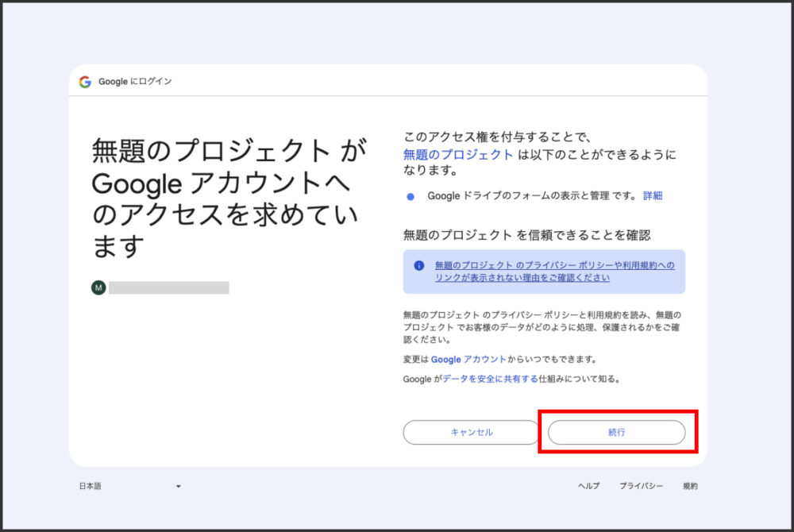794x532 pixels.
Task: Click the language selector dropdown arrow
Action: coord(179,485)
